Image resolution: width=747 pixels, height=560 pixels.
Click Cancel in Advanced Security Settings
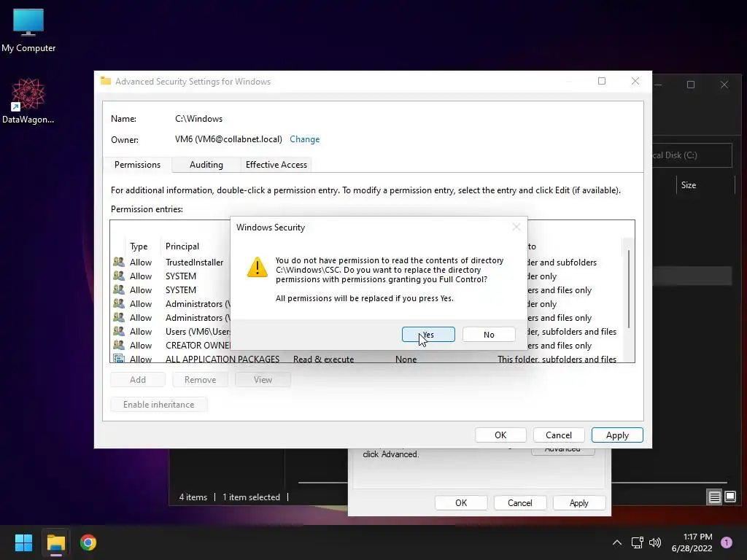tap(558, 435)
